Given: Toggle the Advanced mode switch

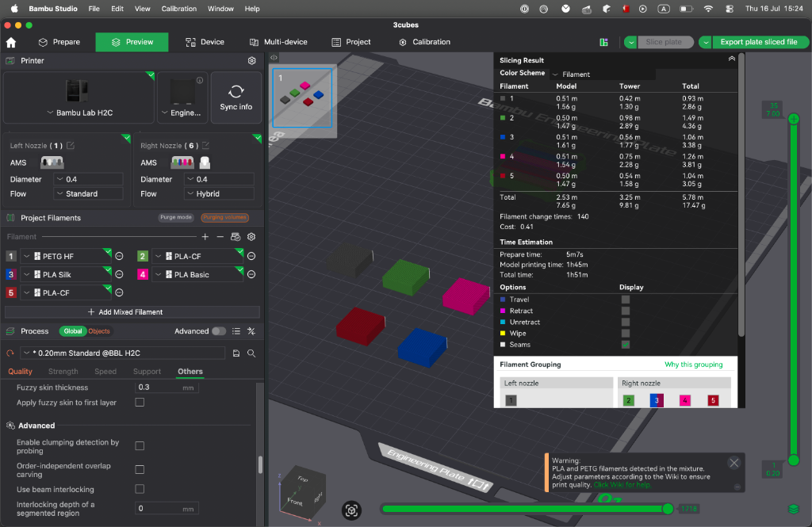Looking at the screenshot, I should coord(219,331).
